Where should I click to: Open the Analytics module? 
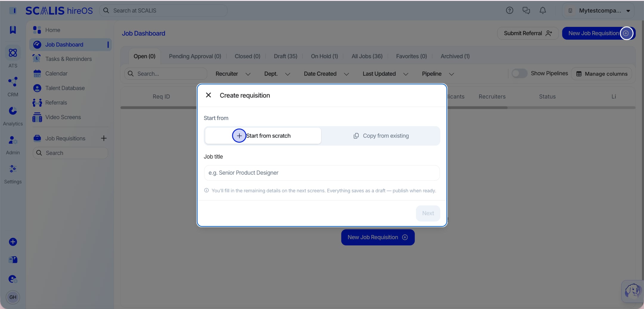tap(13, 116)
